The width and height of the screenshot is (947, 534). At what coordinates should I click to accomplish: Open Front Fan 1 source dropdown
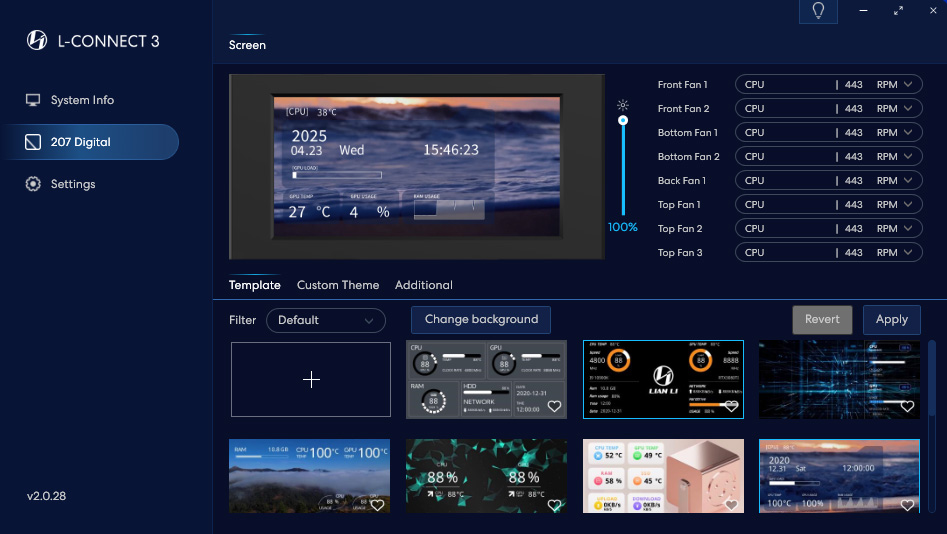point(828,85)
